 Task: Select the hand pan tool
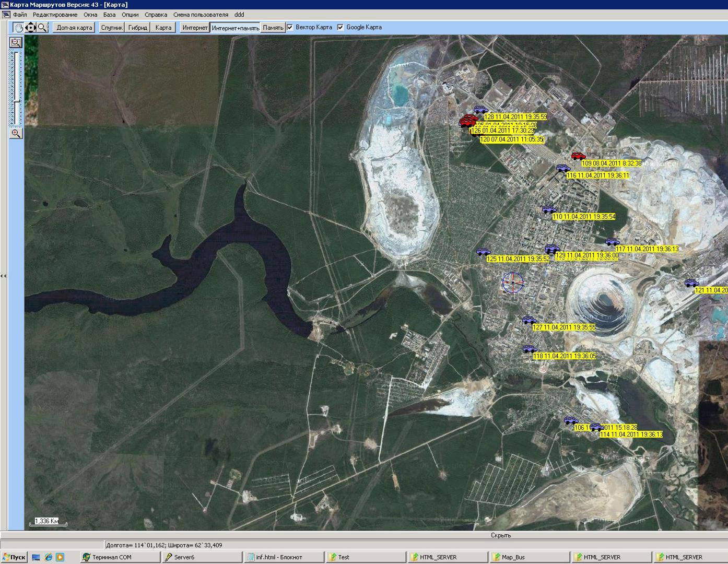19,27
